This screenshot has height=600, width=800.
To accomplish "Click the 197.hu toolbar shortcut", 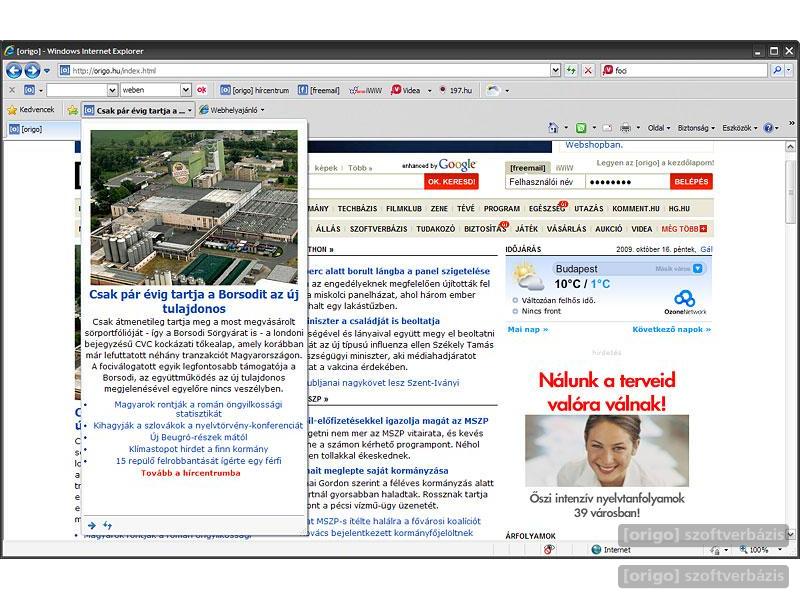I will [456, 90].
